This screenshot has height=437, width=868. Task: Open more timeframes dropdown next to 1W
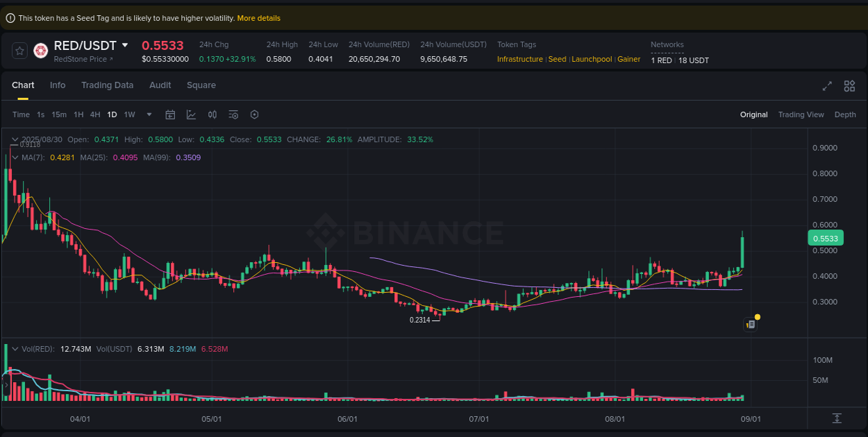tap(148, 114)
